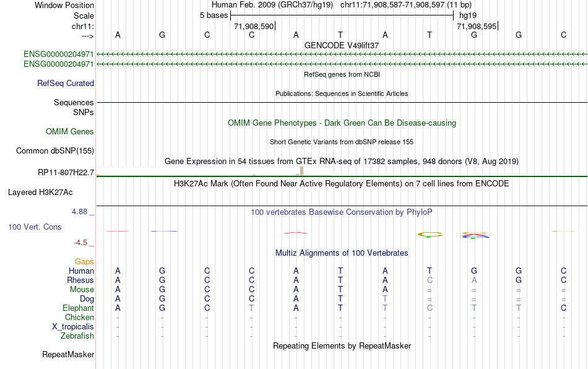Click the multicolored red-blue PhyloP glyph

pyautogui.click(x=475, y=235)
